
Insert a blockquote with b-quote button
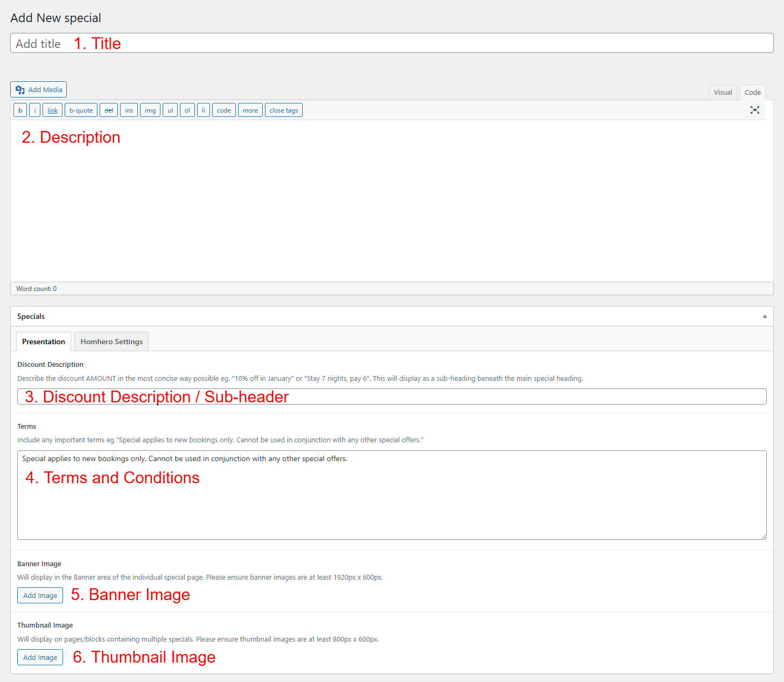(81, 110)
